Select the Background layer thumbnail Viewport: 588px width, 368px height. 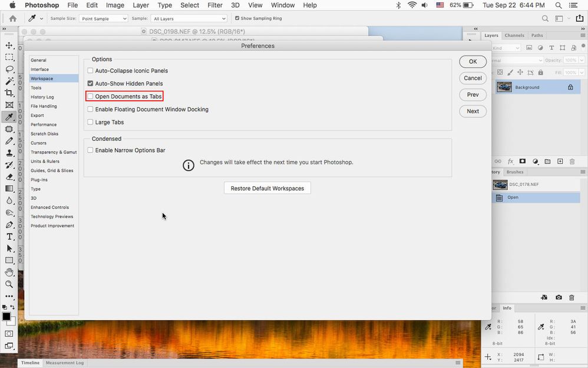(504, 87)
